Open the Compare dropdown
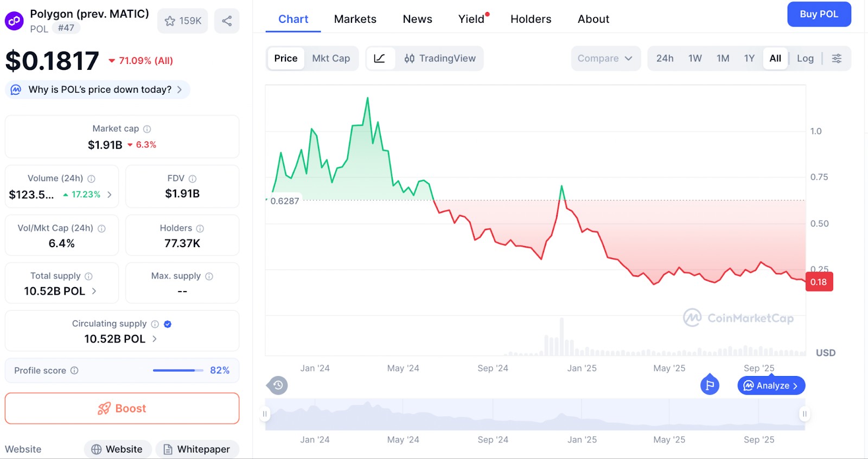The height and width of the screenshot is (459, 868). [605, 59]
